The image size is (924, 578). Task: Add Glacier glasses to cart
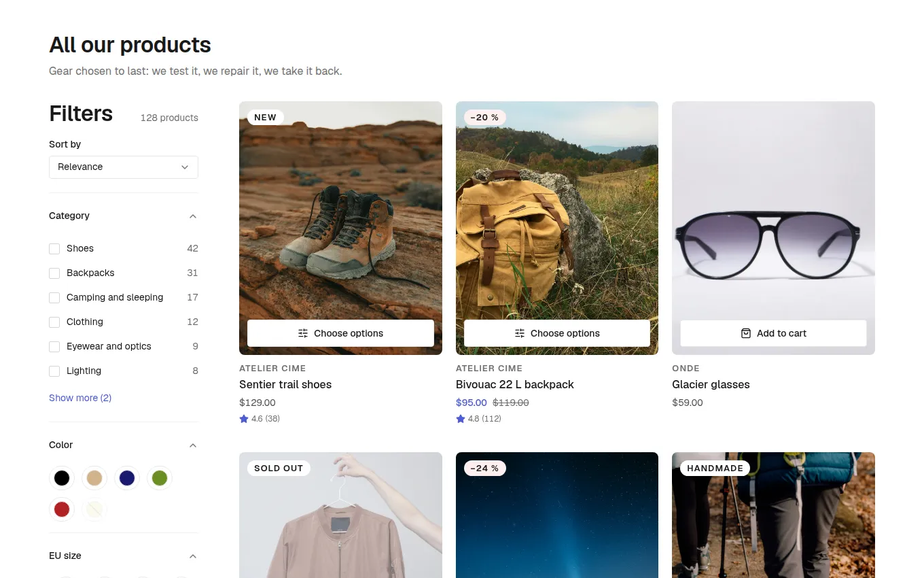coord(773,333)
